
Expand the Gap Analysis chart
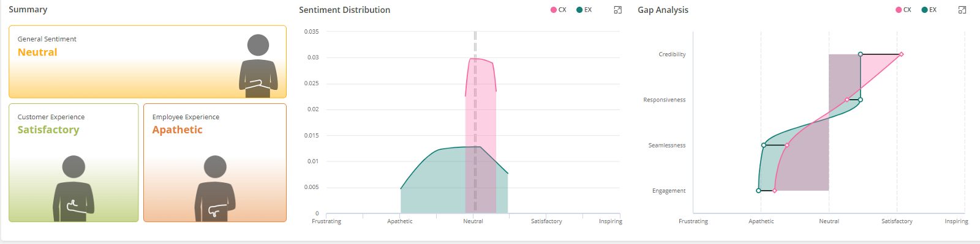click(x=962, y=10)
